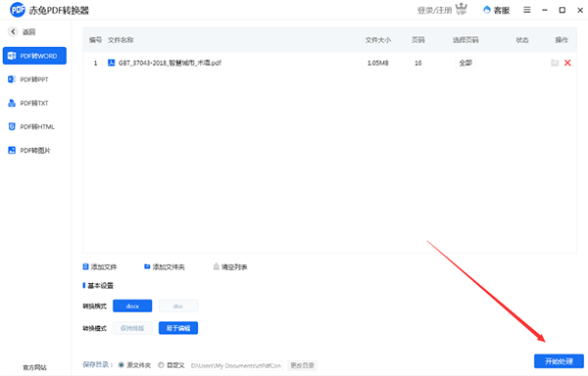Click the 清空列表 clear list button
This screenshot has height=376, width=588.
point(230,267)
